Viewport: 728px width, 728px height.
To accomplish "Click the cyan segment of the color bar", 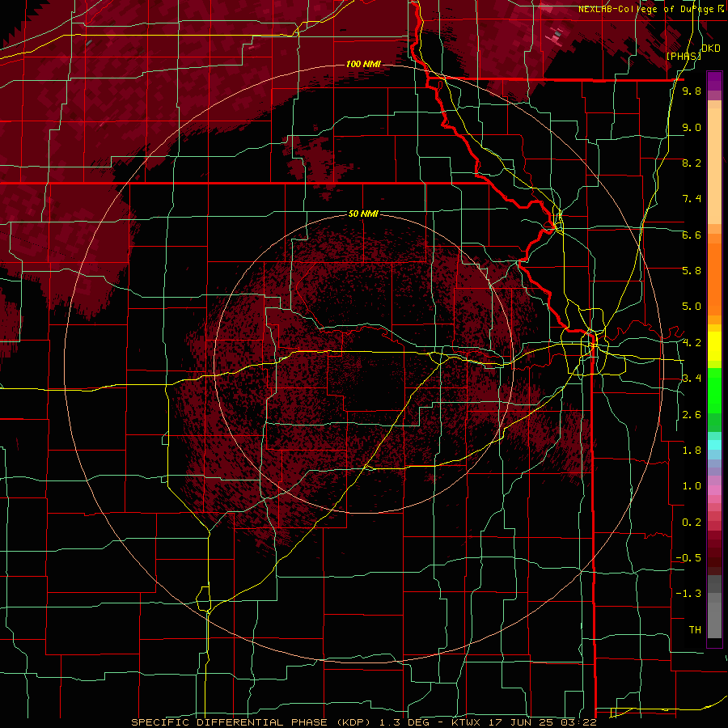I will pyautogui.click(x=714, y=444).
